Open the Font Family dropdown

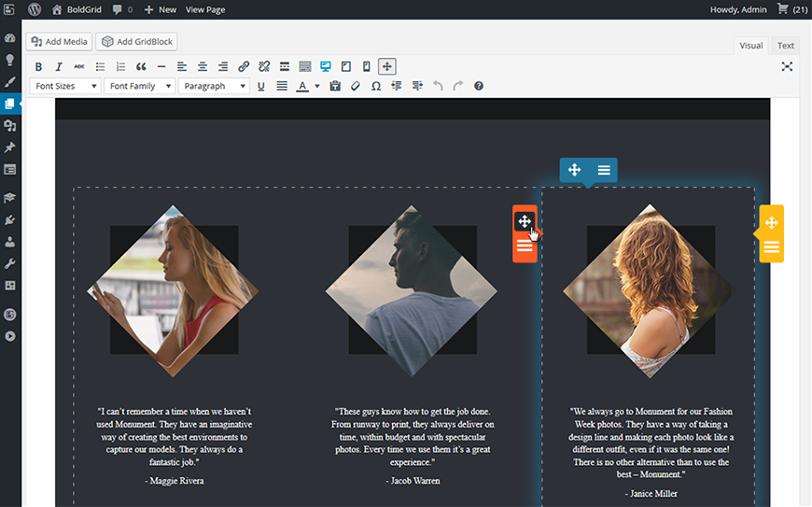click(139, 86)
